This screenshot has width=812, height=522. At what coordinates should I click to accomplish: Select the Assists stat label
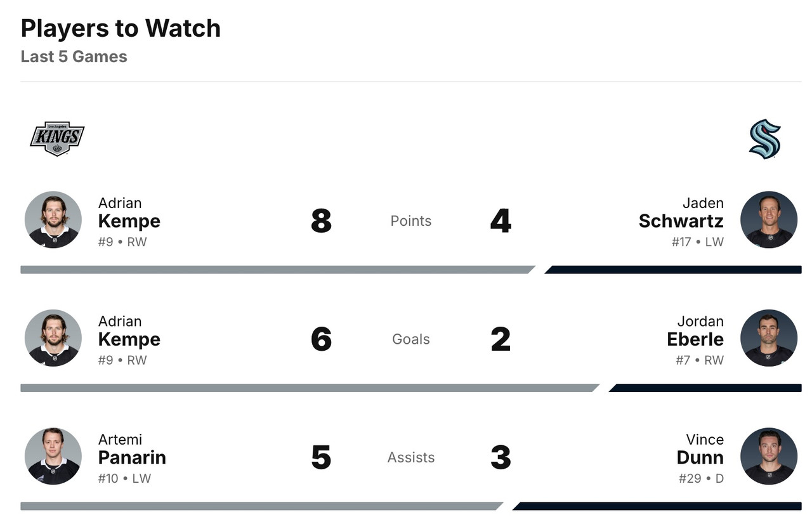click(x=411, y=457)
